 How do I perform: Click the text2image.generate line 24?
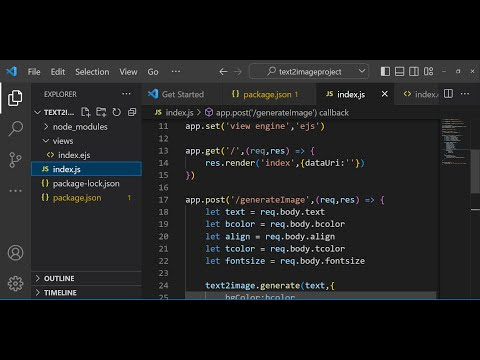click(270, 286)
